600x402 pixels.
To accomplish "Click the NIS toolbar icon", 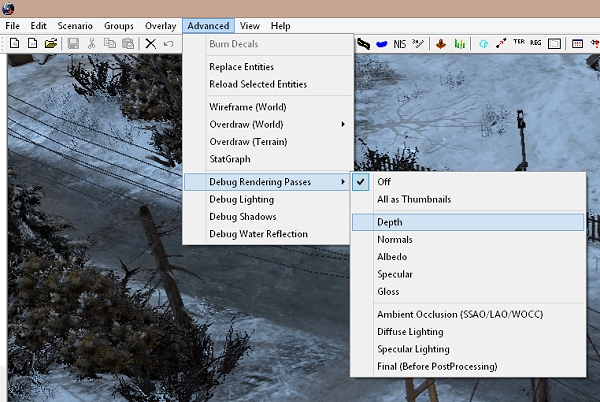I will click(399, 44).
